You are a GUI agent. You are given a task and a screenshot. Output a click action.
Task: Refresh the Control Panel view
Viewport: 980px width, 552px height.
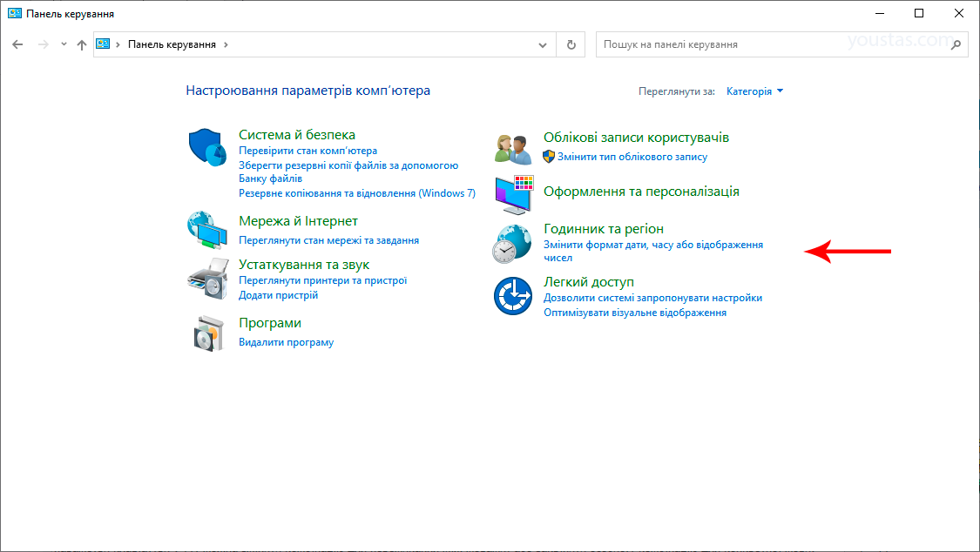tap(571, 44)
